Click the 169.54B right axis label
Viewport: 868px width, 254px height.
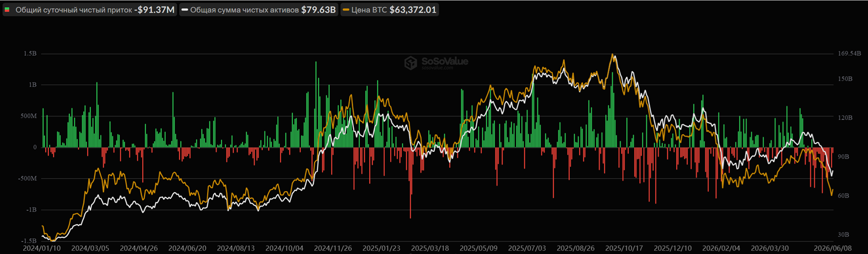coord(849,54)
